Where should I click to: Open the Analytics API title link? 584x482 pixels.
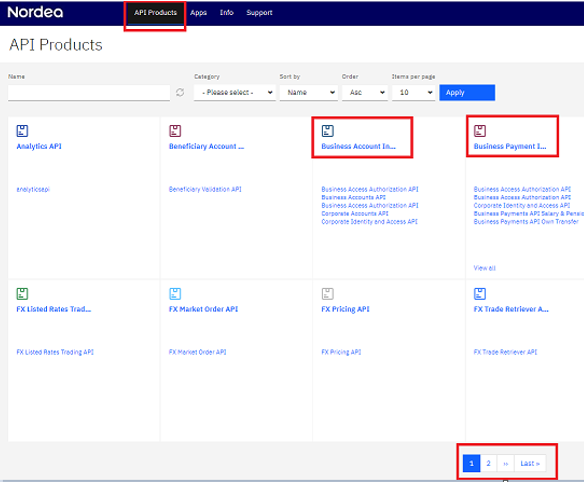39,146
